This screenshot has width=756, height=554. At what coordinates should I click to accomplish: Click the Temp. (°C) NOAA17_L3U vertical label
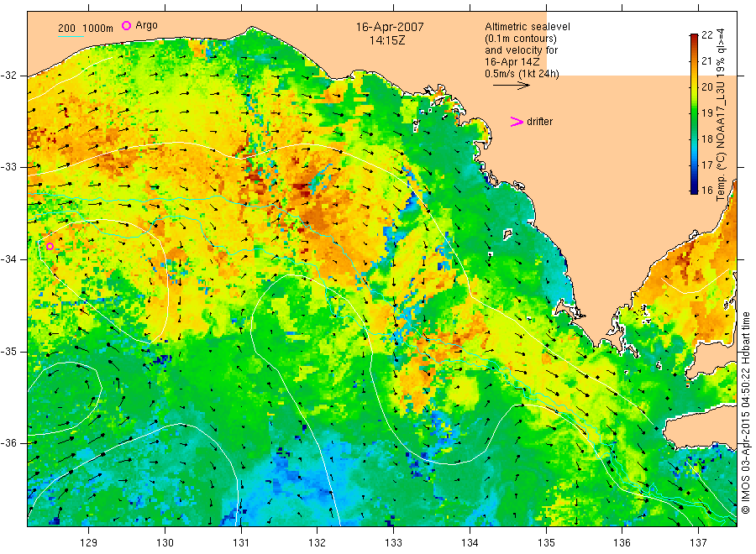[721, 115]
